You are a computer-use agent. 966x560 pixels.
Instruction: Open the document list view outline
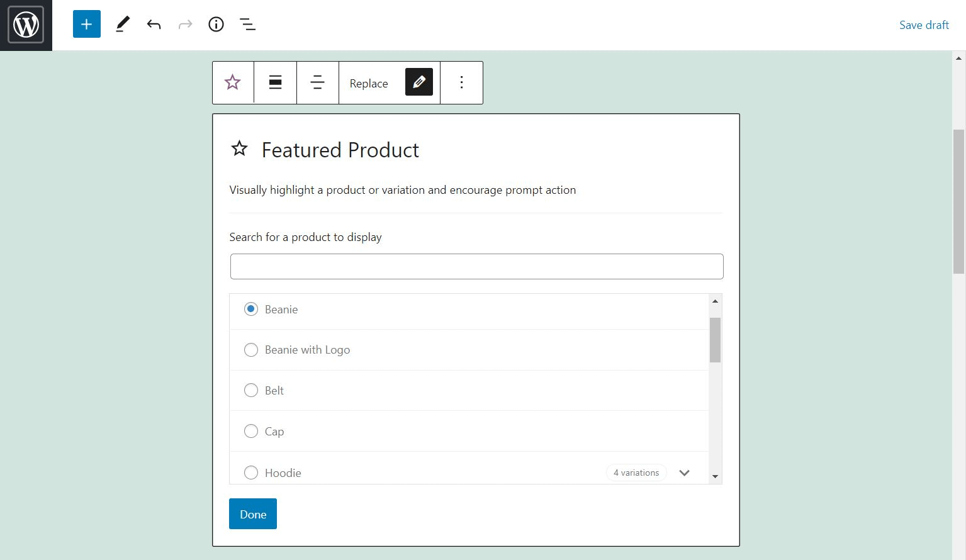[247, 24]
